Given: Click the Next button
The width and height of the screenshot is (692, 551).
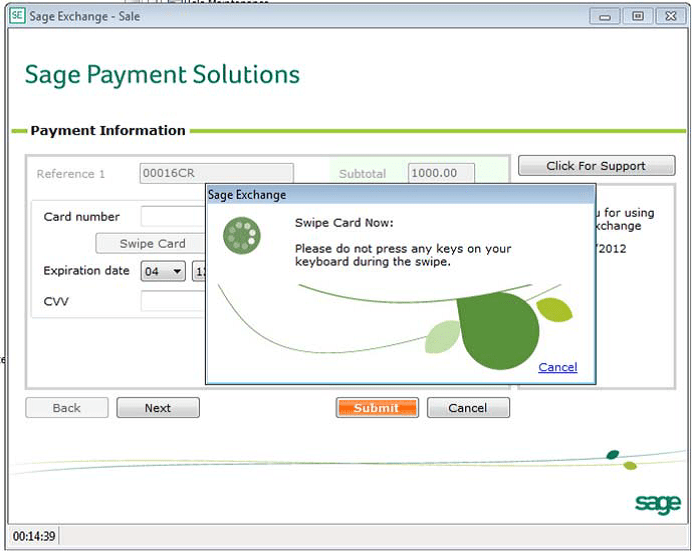Looking at the screenshot, I should pos(158,408).
